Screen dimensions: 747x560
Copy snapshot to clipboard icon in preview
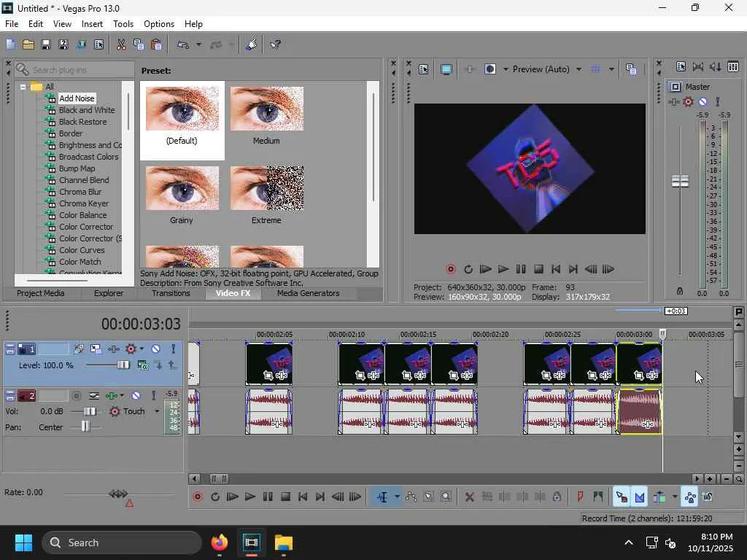click(x=631, y=69)
